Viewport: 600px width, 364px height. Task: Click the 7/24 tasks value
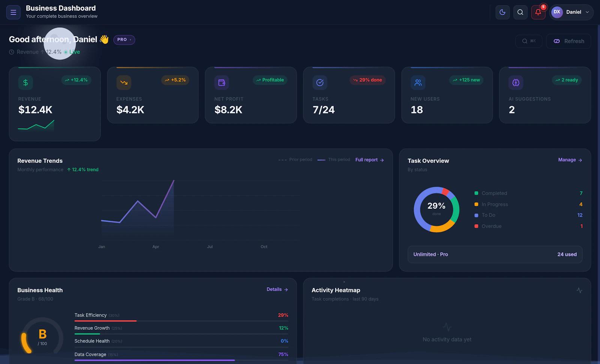[324, 110]
